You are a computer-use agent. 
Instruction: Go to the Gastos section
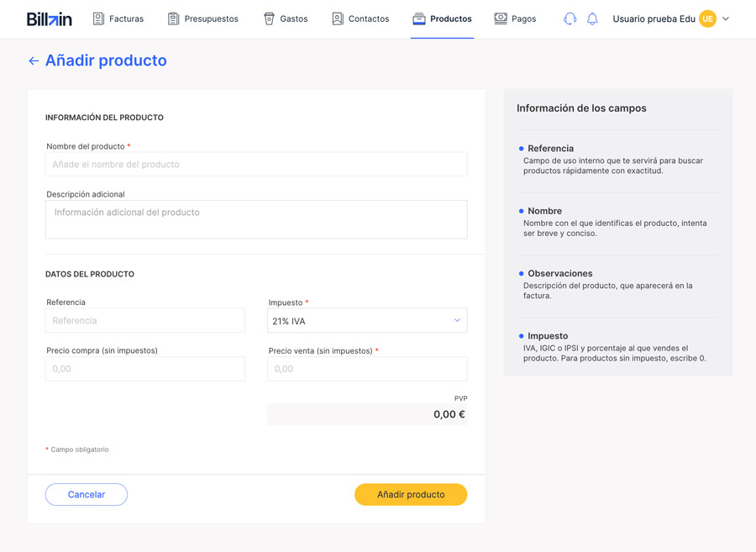coord(286,18)
